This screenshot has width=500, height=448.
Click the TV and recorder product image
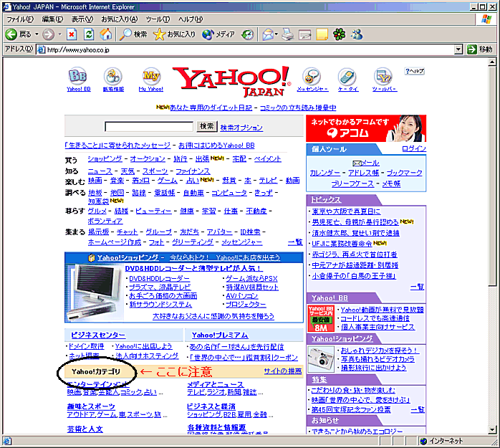[95, 292]
